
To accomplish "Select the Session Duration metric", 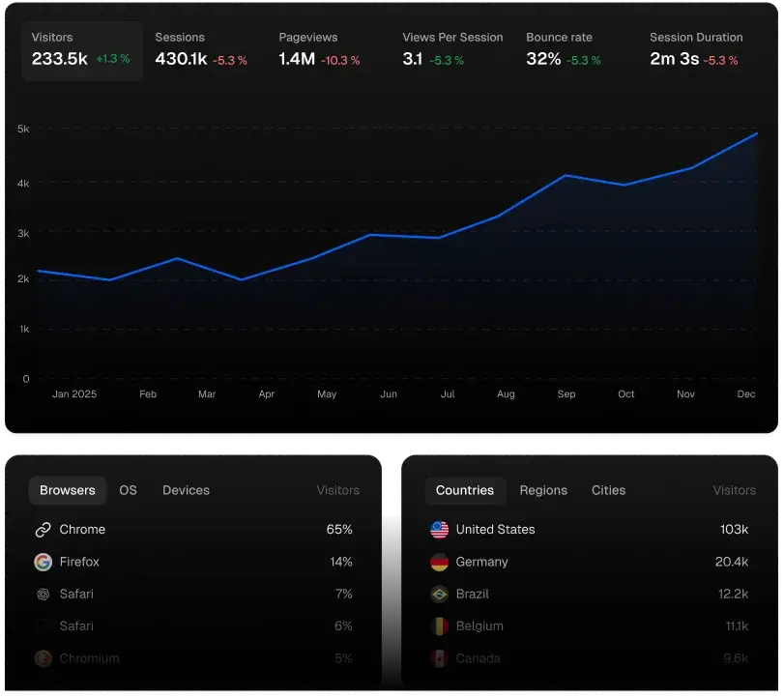I will [696, 50].
